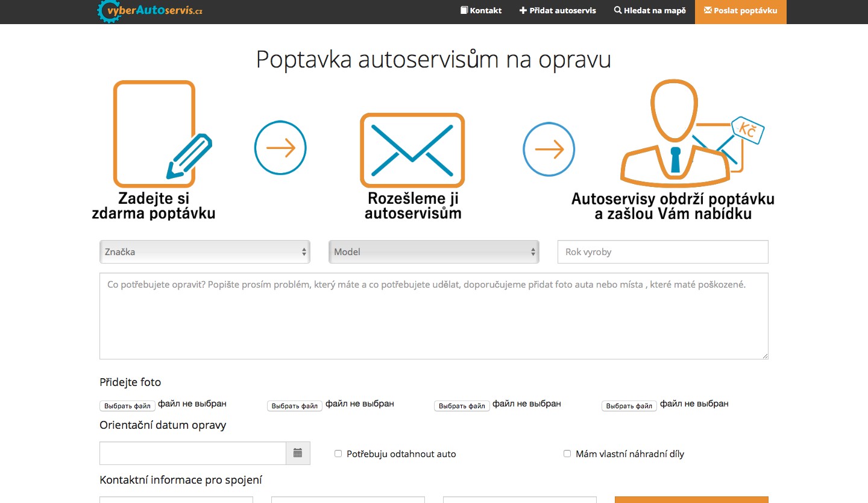
Task: Open the Kontakt menu item
Action: pyautogui.click(x=481, y=10)
